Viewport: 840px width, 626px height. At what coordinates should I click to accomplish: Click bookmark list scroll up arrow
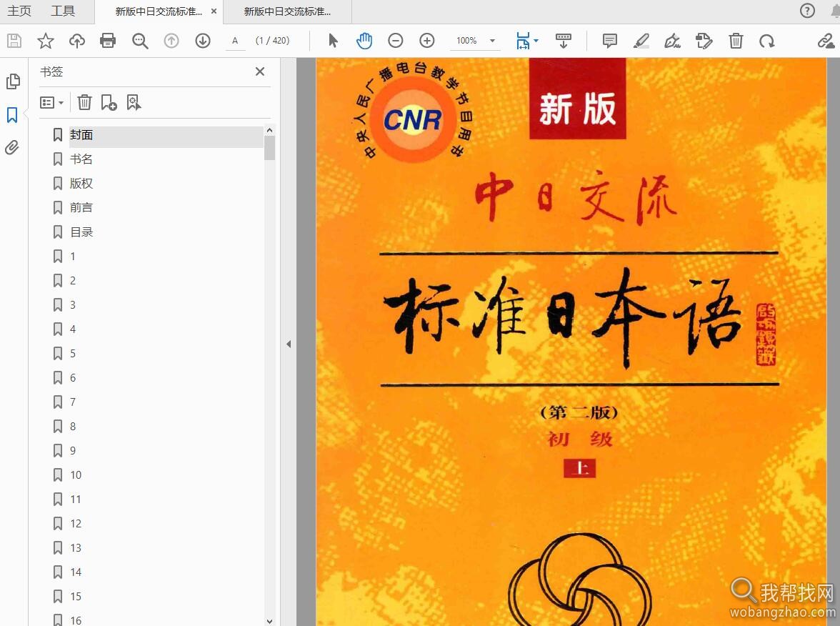pyautogui.click(x=269, y=130)
